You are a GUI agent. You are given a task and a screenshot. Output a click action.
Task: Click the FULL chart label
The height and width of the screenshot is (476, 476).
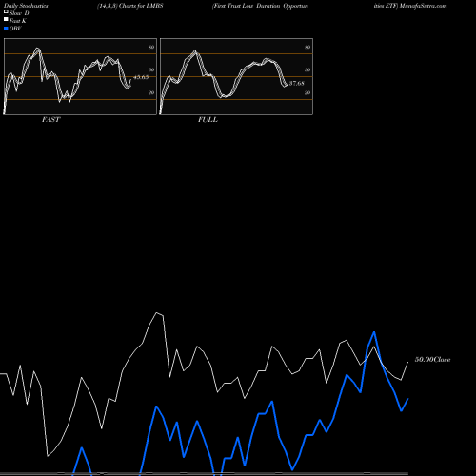coord(208,120)
